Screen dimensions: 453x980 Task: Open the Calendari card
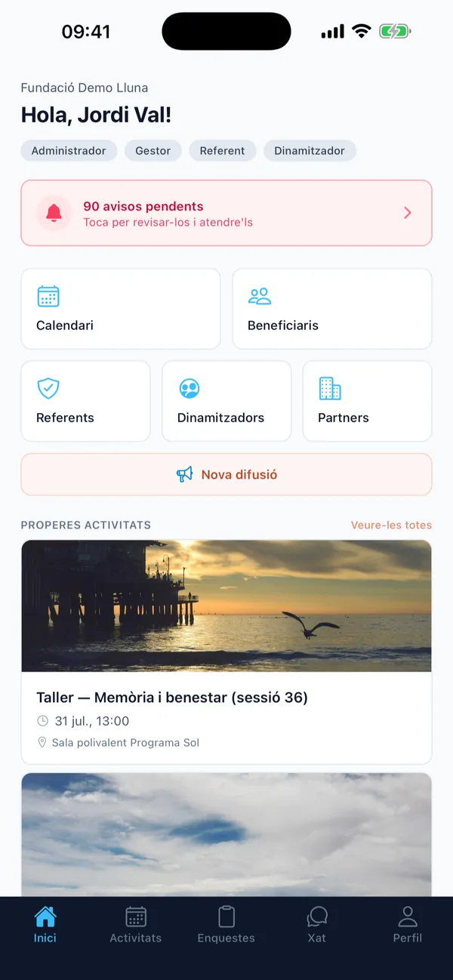tap(121, 309)
